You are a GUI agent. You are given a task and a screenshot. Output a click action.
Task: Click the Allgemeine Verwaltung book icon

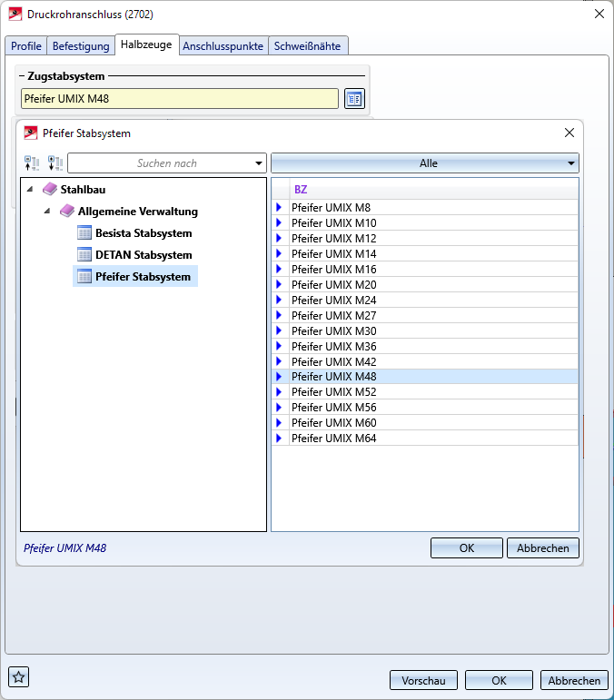(67, 211)
